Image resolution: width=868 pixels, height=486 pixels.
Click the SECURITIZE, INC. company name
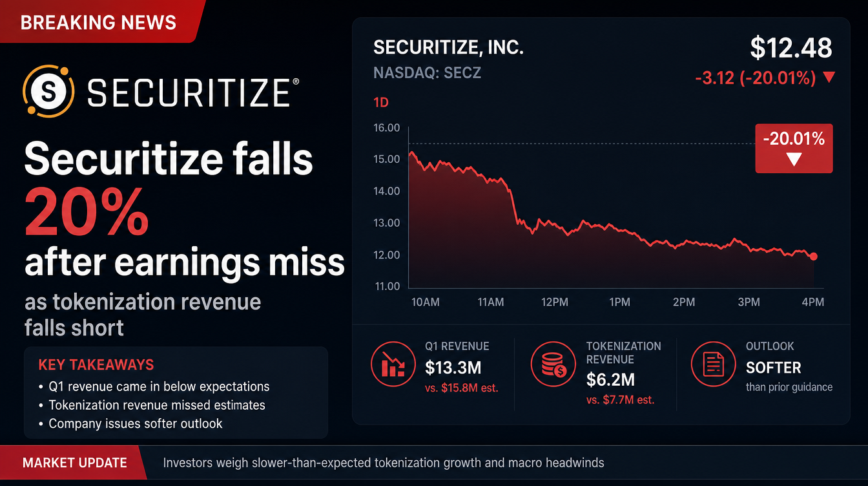(448, 47)
